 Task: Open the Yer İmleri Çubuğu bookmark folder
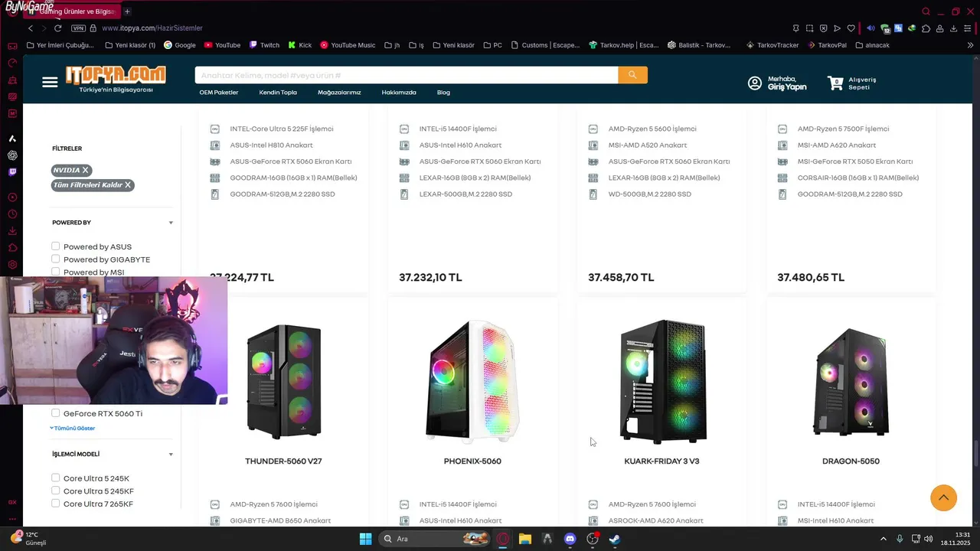click(60, 45)
